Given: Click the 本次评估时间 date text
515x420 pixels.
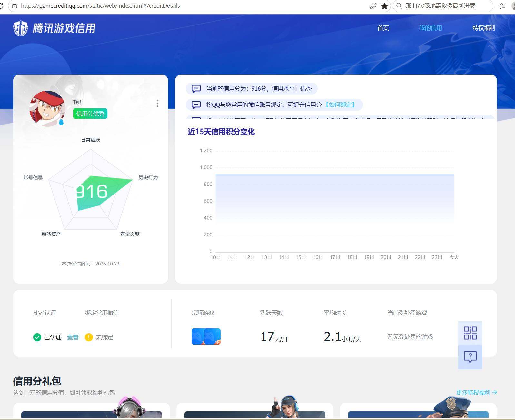Looking at the screenshot, I should pos(91,264).
